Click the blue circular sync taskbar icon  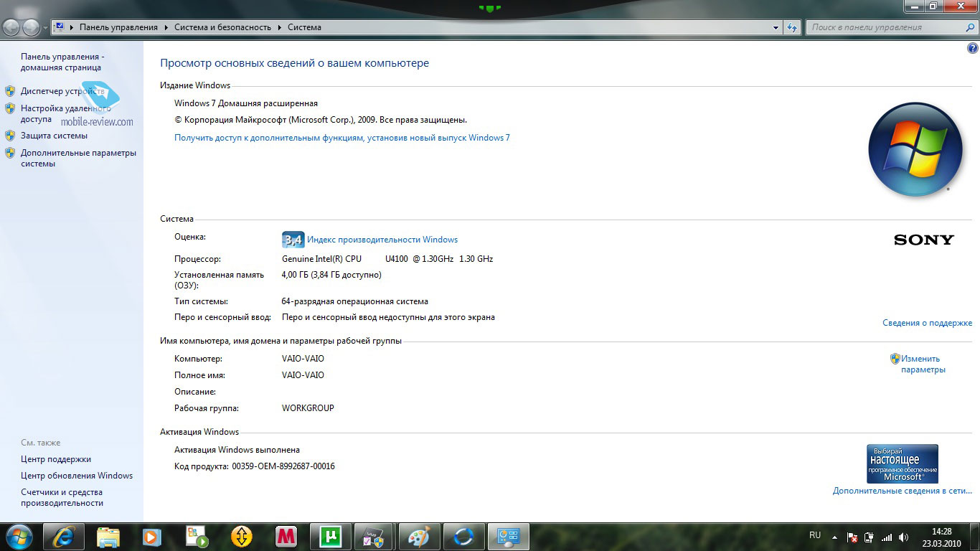click(x=464, y=537)
